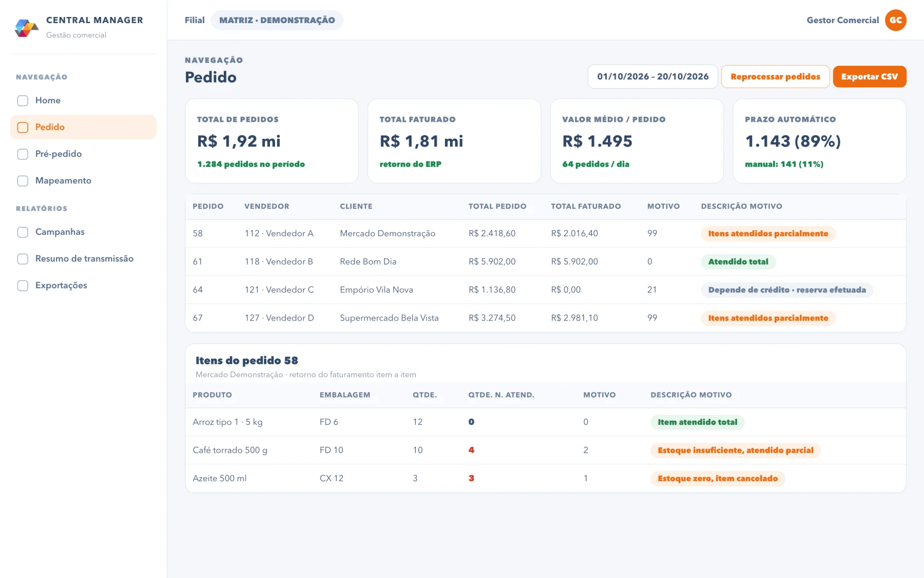
Task: Click the Qtde. N. Atend. column header
Action: coord(501,395)
